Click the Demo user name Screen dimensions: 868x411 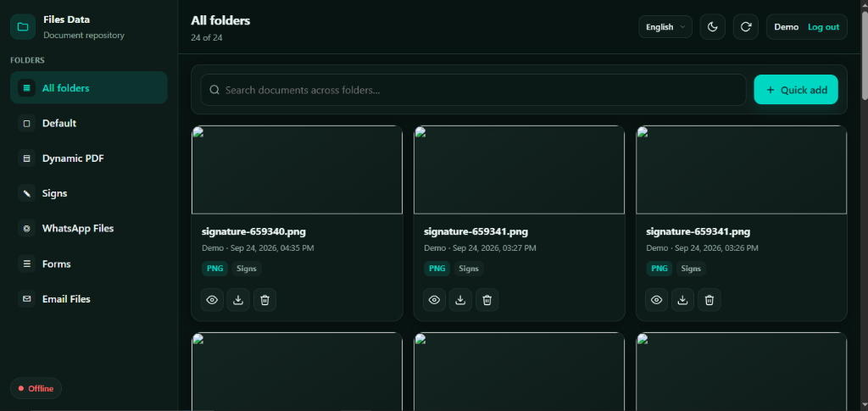click(786, 27)
